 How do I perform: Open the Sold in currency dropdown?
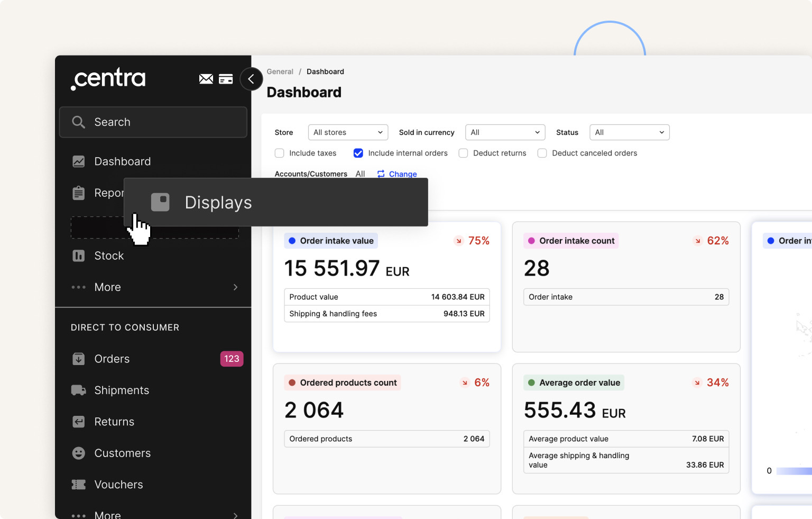[505, 132]
